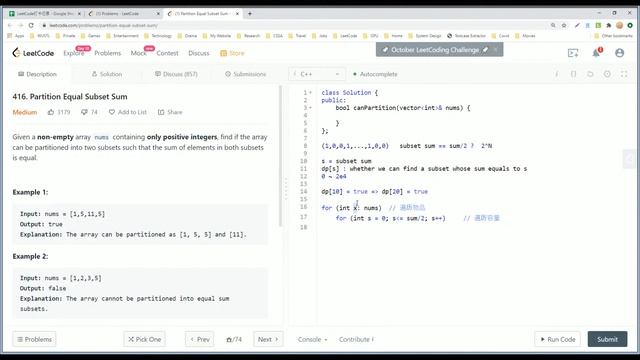640x360 pixels.
Task: Click the thumbs down dislike icon
Action: pyautogui.click(x=84, y=112)
